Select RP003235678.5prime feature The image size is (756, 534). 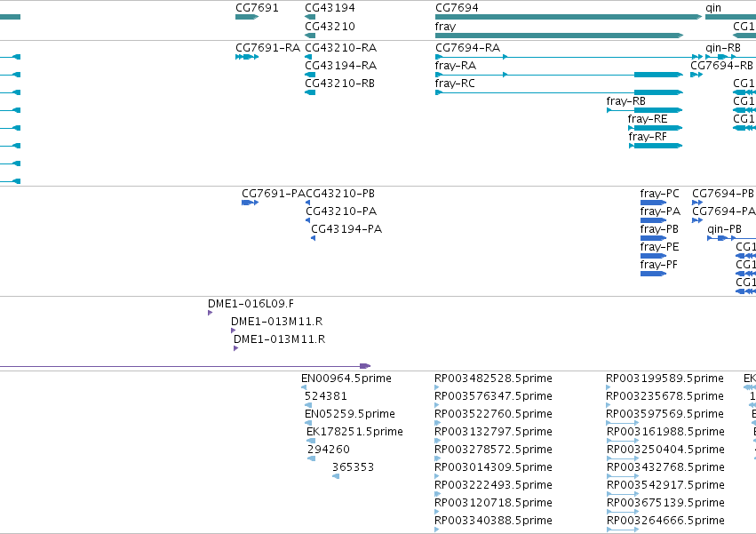[609, 405]
